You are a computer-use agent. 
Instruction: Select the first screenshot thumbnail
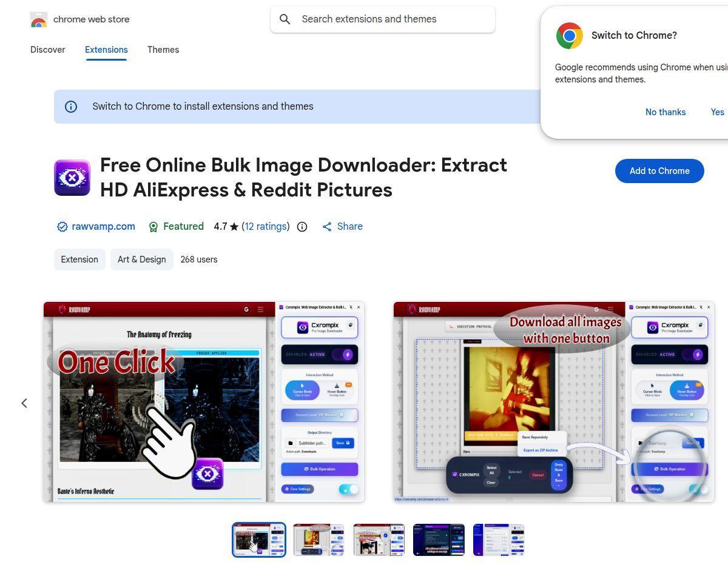tap(259, 540)
